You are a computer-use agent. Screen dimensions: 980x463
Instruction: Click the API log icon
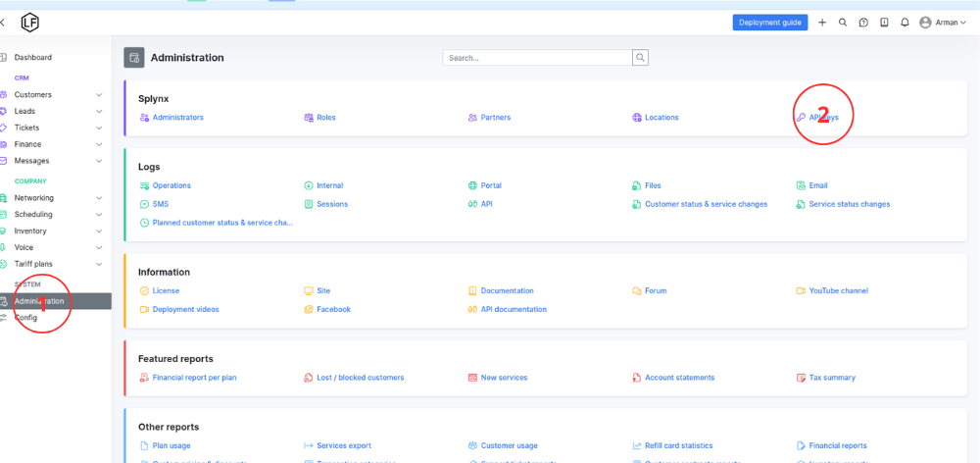[x=472, y=204]
